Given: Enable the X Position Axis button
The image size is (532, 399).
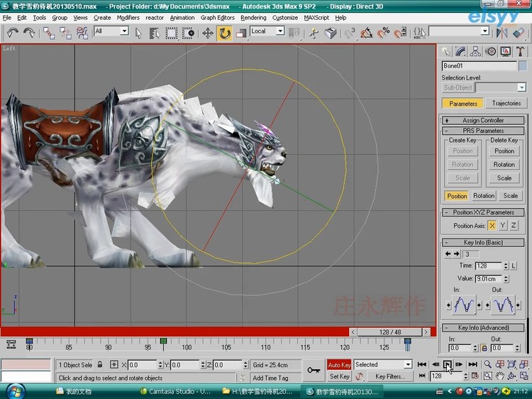Looking at the screenshot, I should point(492,226).
